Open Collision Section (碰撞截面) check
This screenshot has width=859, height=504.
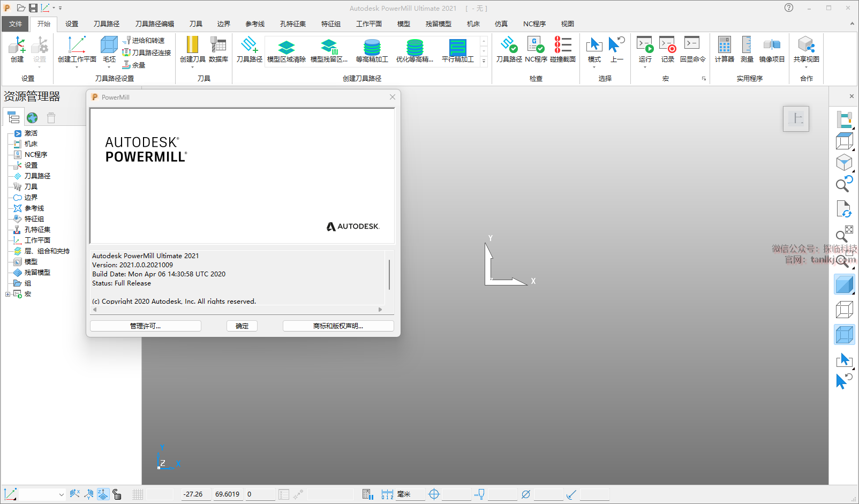(x=562, y=49)
